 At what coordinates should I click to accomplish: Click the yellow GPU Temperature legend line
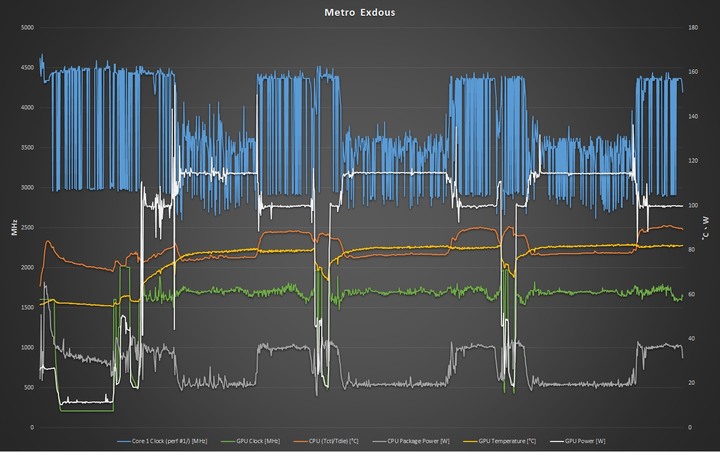[x=470, y=441]
